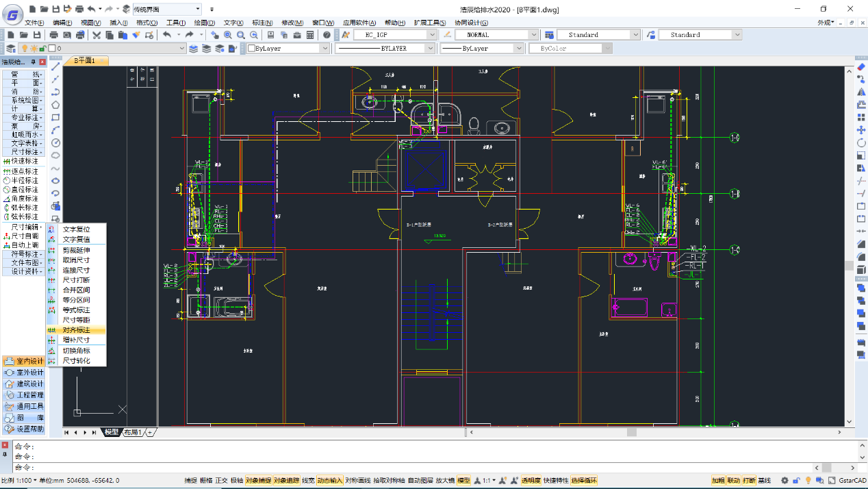Open the 绘图(D) menu

(205, 23)
